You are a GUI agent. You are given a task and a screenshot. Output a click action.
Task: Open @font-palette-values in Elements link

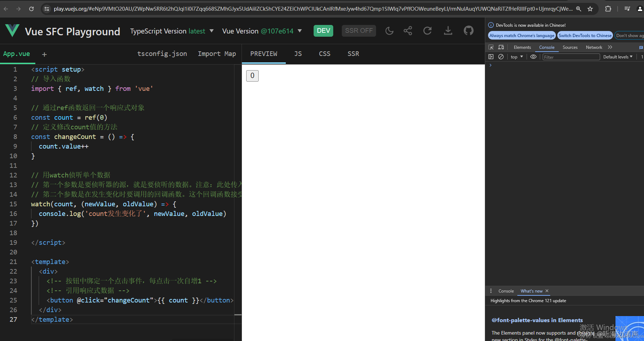point(537,320)
